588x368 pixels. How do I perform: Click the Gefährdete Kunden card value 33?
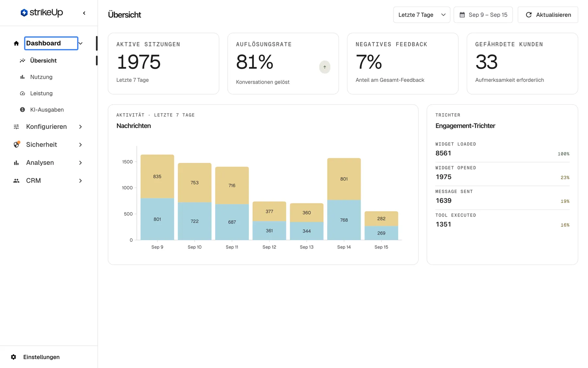click(x=486, y=62)
